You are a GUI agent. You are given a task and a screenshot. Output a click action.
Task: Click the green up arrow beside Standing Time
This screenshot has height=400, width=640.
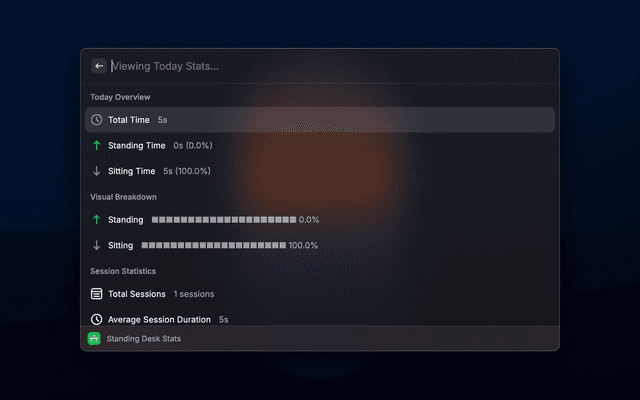(96, 145)
